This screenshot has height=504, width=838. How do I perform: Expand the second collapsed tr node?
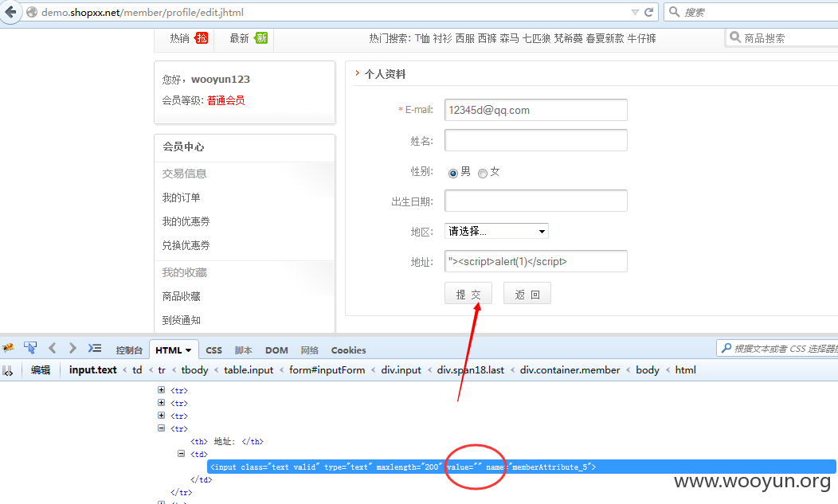[x=162, y=402]
